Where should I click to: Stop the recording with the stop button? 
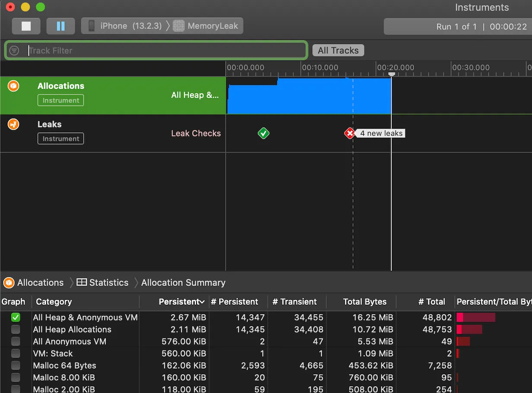point(26,26)
